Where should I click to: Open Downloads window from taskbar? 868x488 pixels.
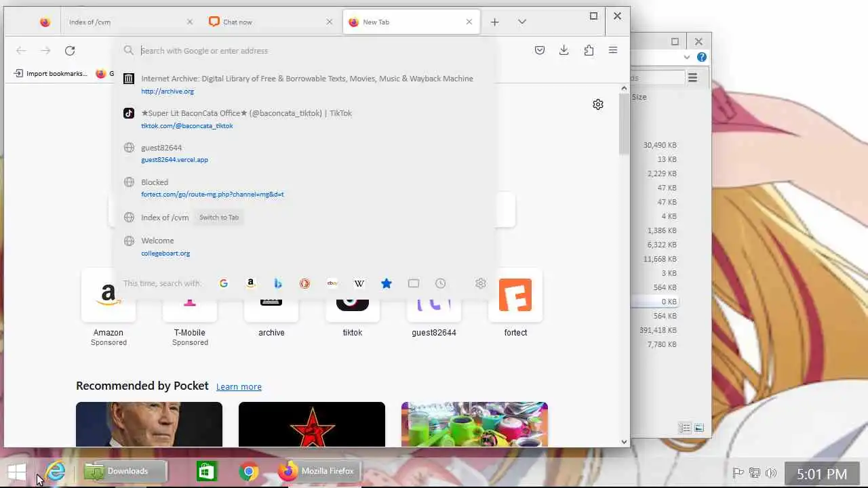125,471
